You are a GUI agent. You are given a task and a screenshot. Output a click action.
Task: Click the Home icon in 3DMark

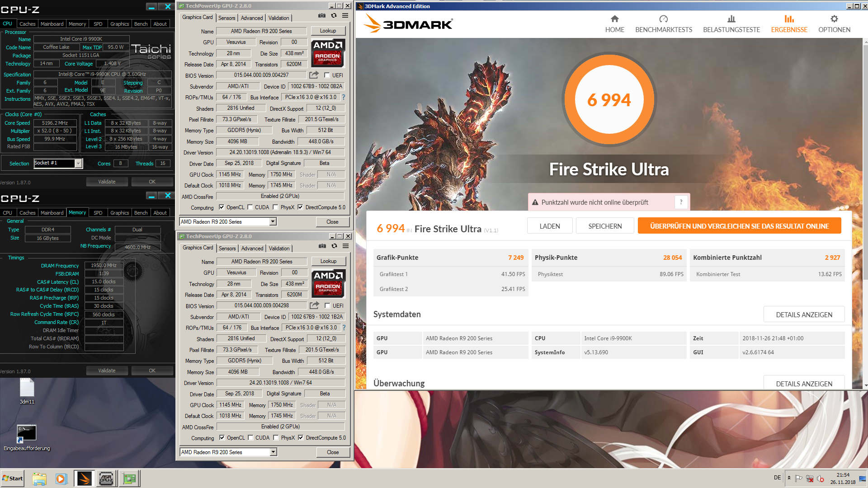pyautogui.click(x=614, y=19)
